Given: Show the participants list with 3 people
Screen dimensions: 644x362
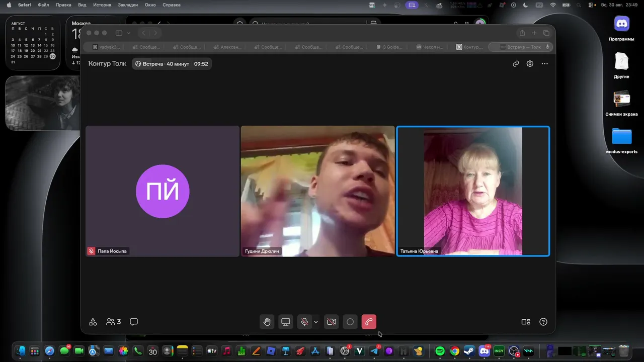Looking at the screenshot, I should (x=114, y=322).
